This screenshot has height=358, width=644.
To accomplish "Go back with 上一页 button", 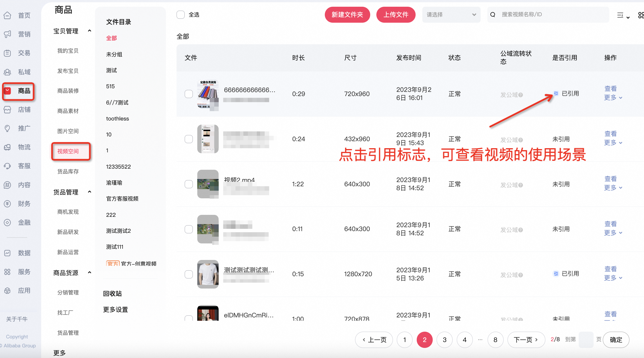I will (374, 340).
